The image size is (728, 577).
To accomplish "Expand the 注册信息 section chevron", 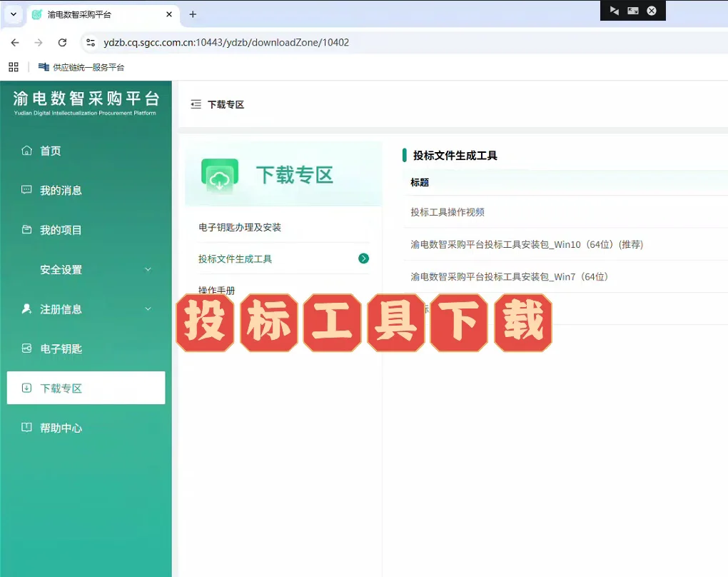I will (x=148, y=309).
